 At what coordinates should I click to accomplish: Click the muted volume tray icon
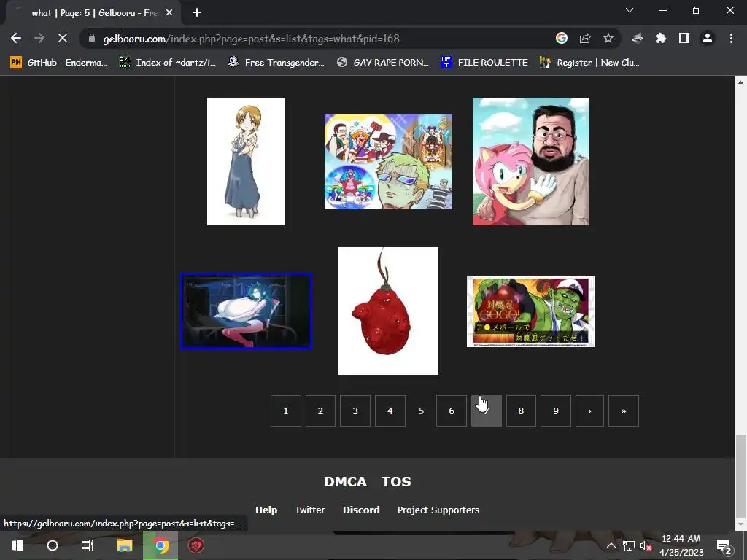coord(646,545)
